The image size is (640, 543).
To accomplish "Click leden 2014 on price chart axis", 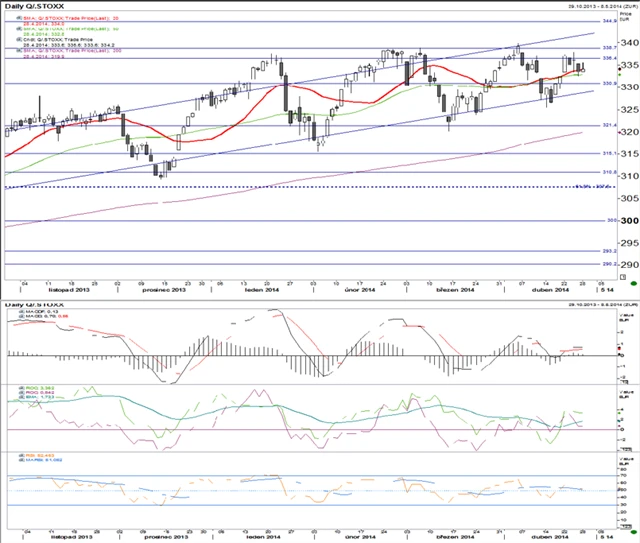I will [x=262, y=290].
